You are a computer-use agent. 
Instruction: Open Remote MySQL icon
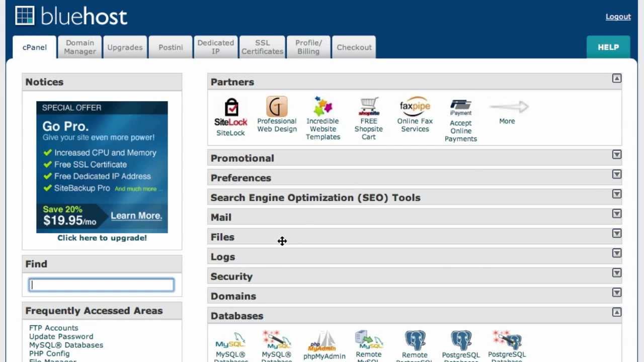pos(369,340)
